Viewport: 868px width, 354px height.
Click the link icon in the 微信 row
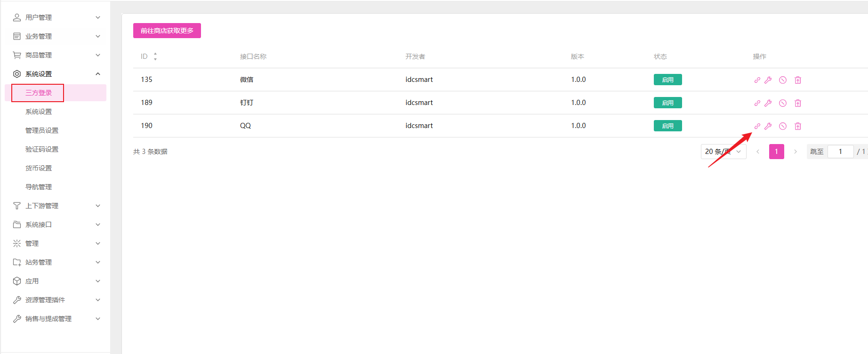click(x=757, y=80)
